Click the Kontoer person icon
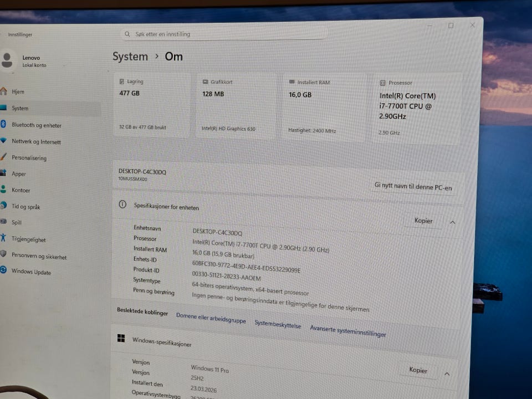 [3, 189]
